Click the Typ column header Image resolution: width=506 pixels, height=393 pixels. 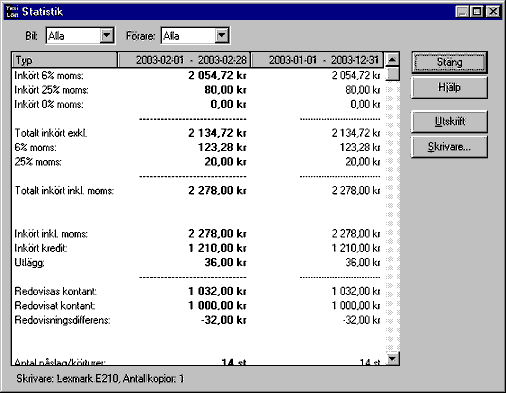click(x=65, y=60)
